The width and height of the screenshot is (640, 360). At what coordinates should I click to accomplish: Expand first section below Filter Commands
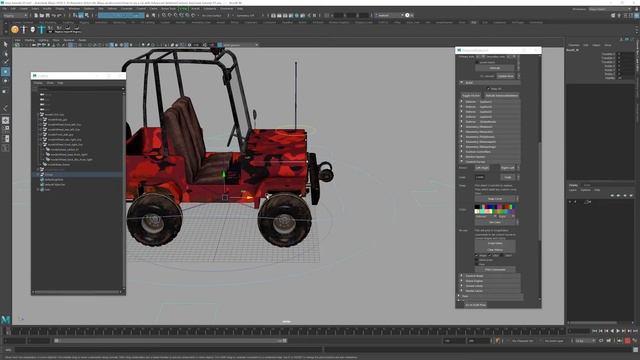pos(462,276)
